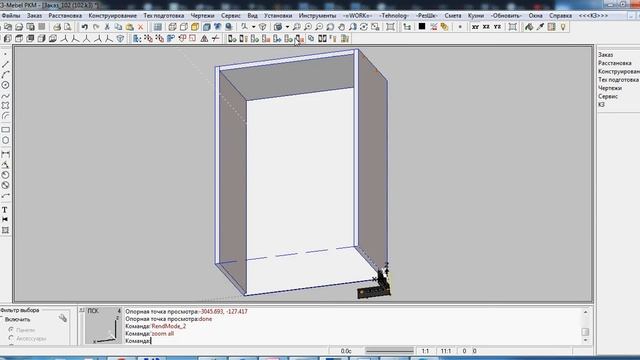The width and height of the screenshot is (640, 360).
Task: Click Тех подготовка in right side panel
Action: 618,80
